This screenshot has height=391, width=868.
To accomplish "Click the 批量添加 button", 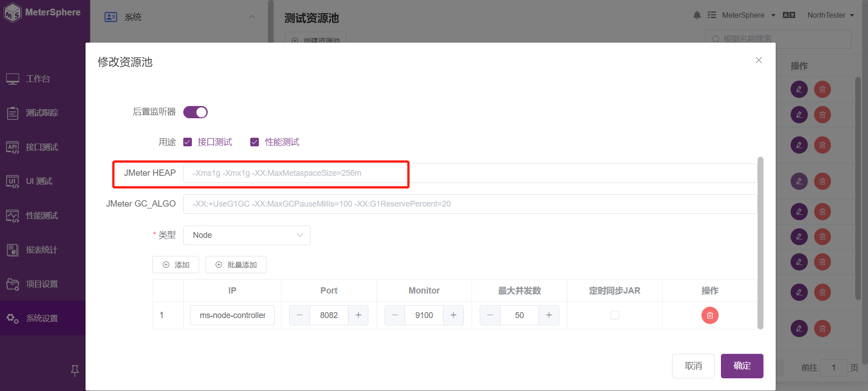I will (x=236, y=265).
